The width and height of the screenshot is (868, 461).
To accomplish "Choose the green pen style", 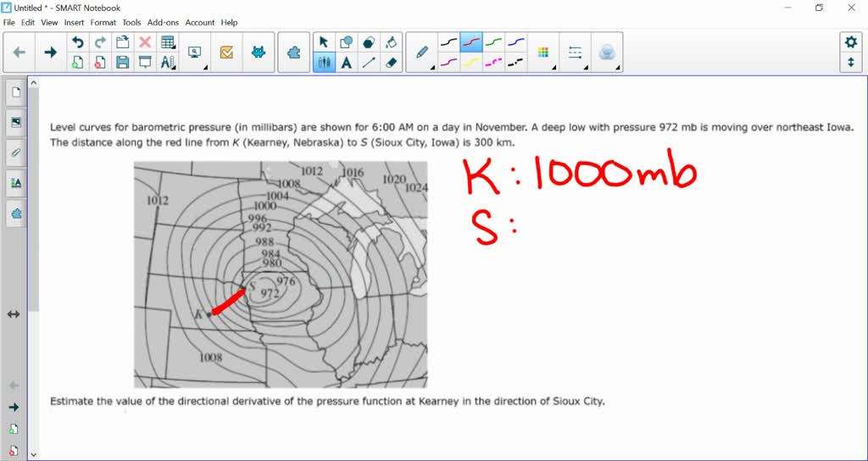I will coord(493,42).
